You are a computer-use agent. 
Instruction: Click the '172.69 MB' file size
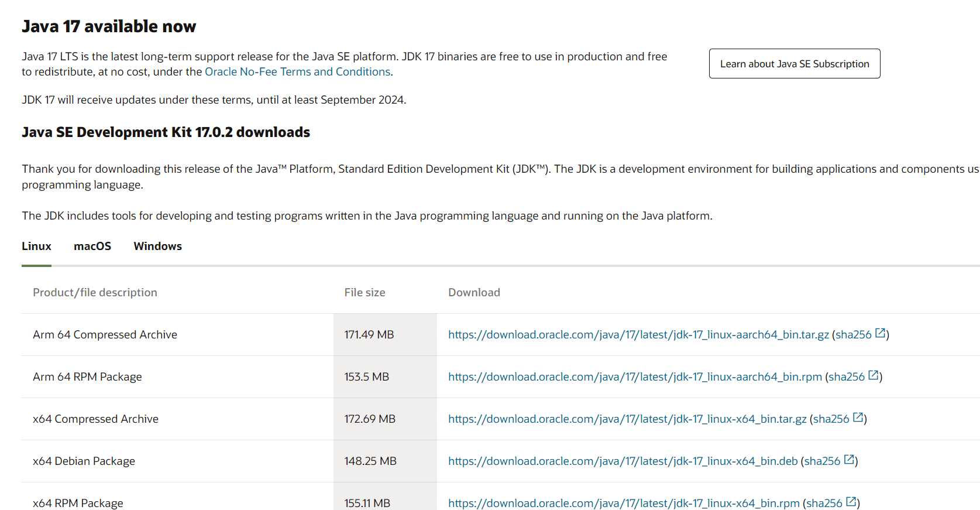pos(370,419)
